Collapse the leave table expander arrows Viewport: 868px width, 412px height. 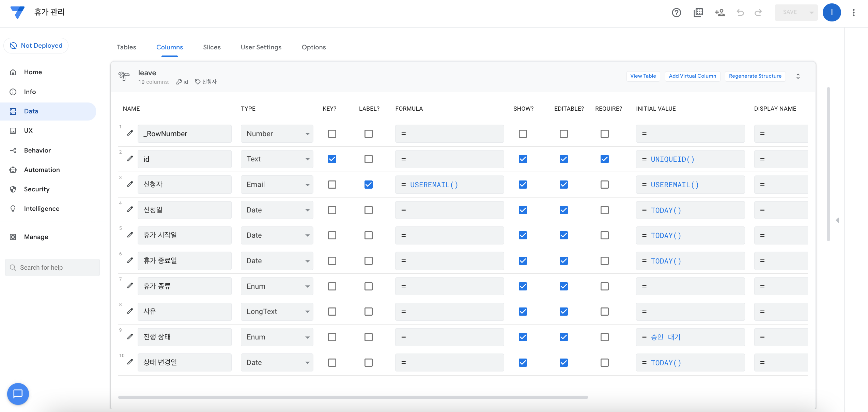pyautogui.click(x=798, y=76)
